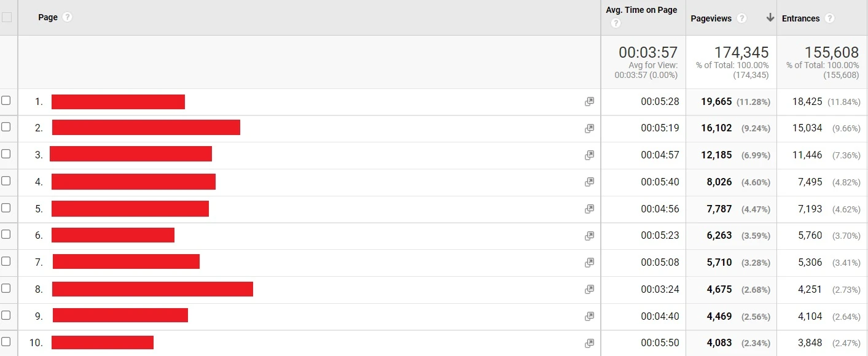Open row 1 page link in new window
Screen dimensions: 868x356
click(589, 102)
